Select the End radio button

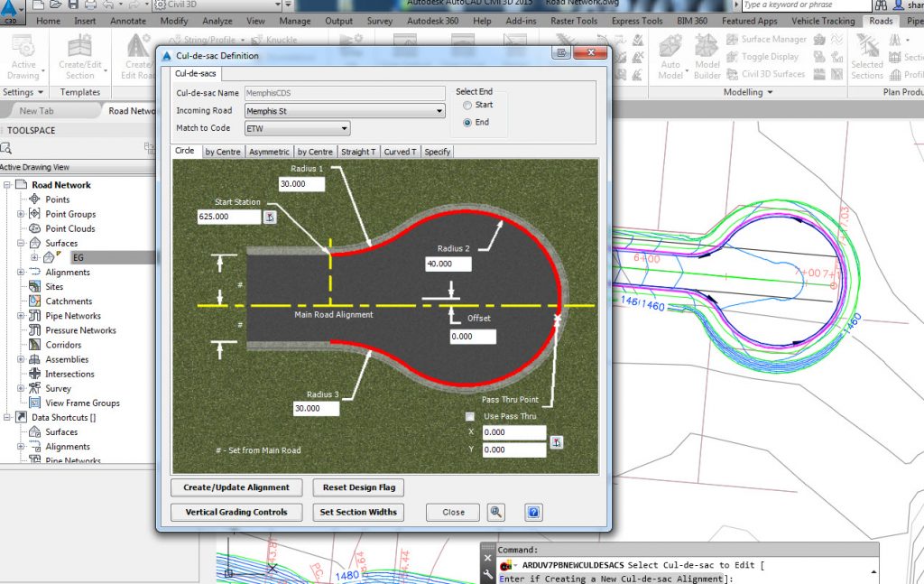point(467,123)
